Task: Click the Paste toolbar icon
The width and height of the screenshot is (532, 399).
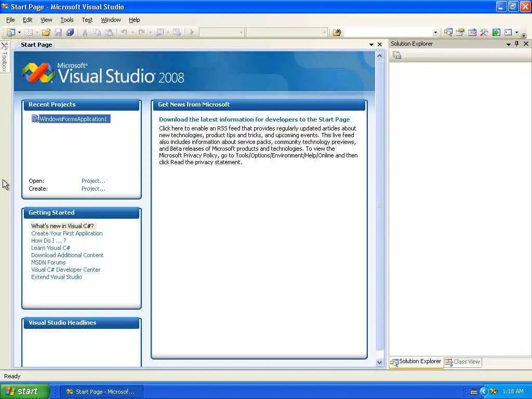Action: pos(109,33)
